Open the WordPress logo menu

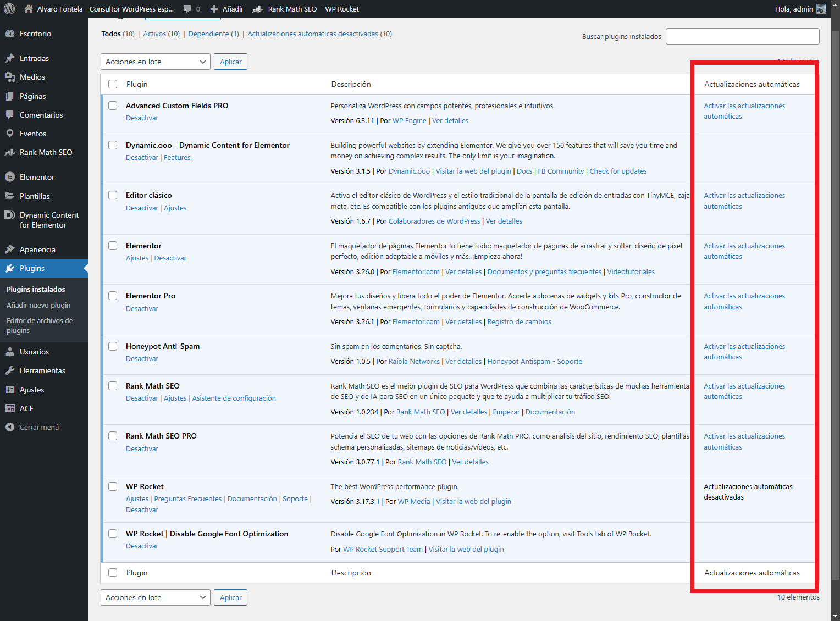9,9
